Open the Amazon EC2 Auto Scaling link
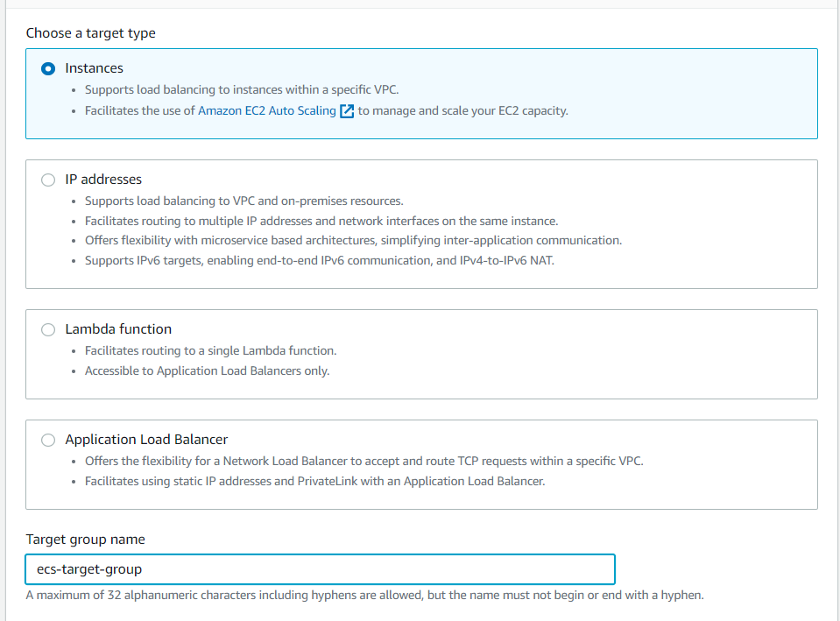Screen dimensions: 840x621 click(266, 111)
